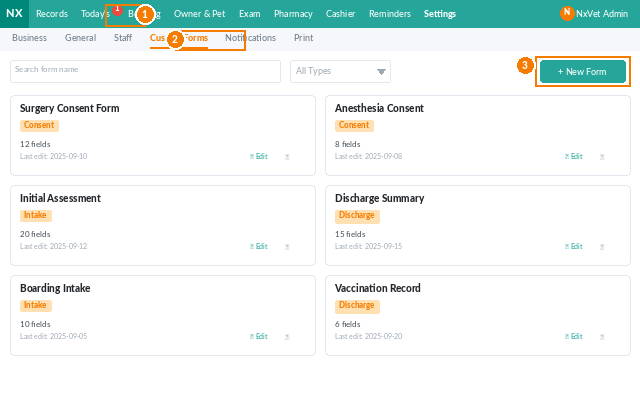Click the Intake tag on Initial Assessment

[36, 215]
